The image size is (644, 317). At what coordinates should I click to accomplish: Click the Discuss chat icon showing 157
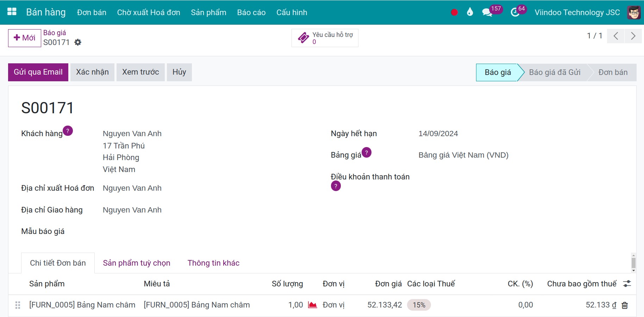[488, 12]
